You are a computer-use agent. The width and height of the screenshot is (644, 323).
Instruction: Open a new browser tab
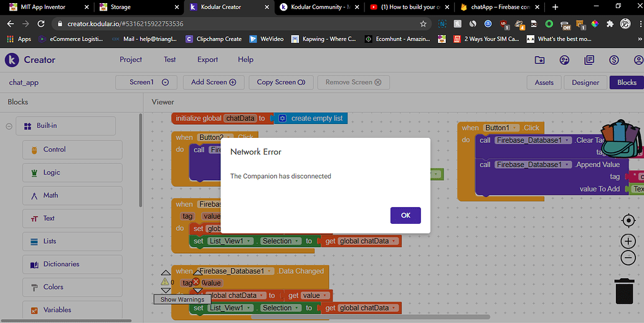click(555, 7)
